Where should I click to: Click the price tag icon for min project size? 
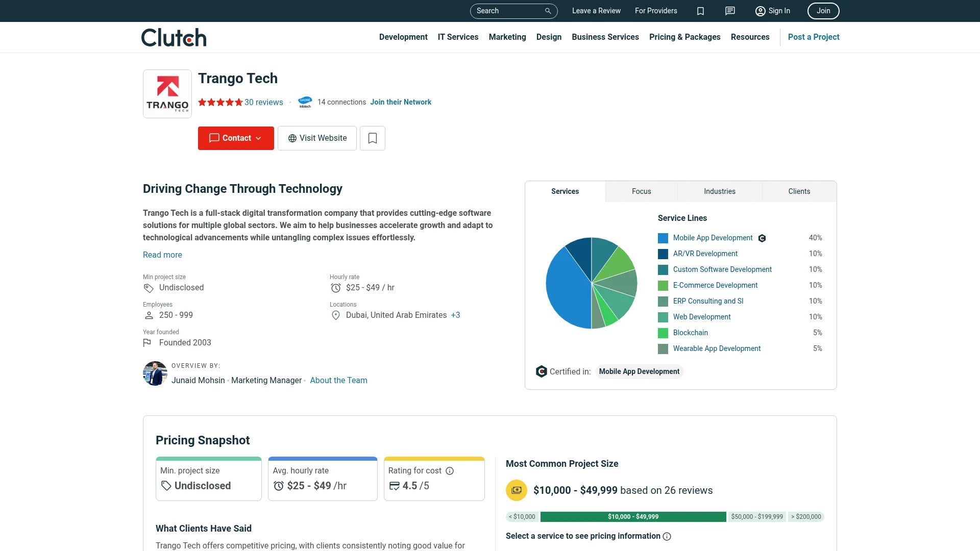pyautogui.click(x=149, y=288)
